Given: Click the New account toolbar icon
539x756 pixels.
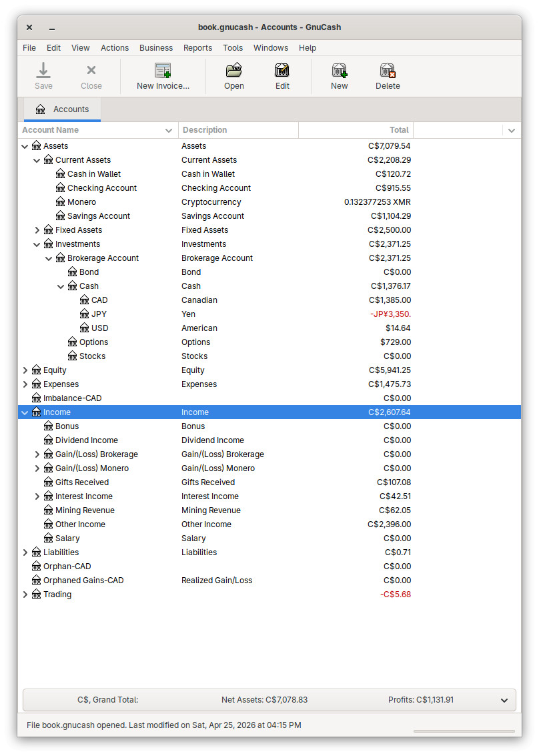Looking at the screenshot, I should [x=339, y=70].
